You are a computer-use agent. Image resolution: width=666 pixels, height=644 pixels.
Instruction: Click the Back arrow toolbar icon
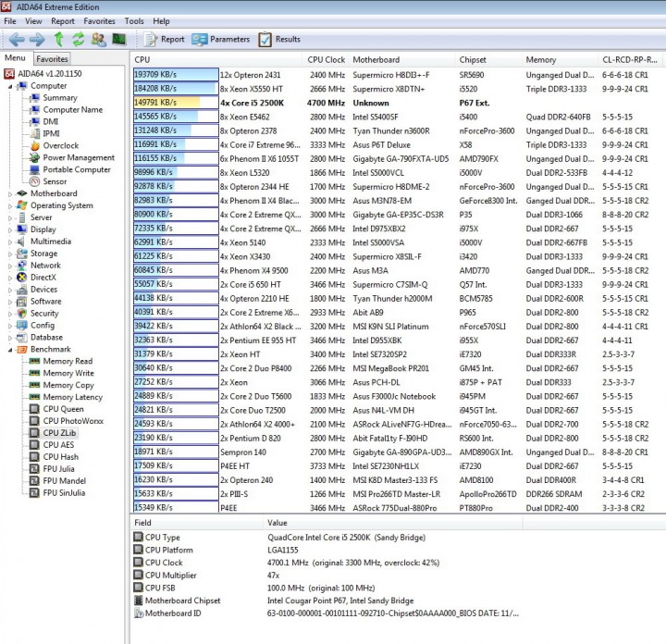point(17,40)
